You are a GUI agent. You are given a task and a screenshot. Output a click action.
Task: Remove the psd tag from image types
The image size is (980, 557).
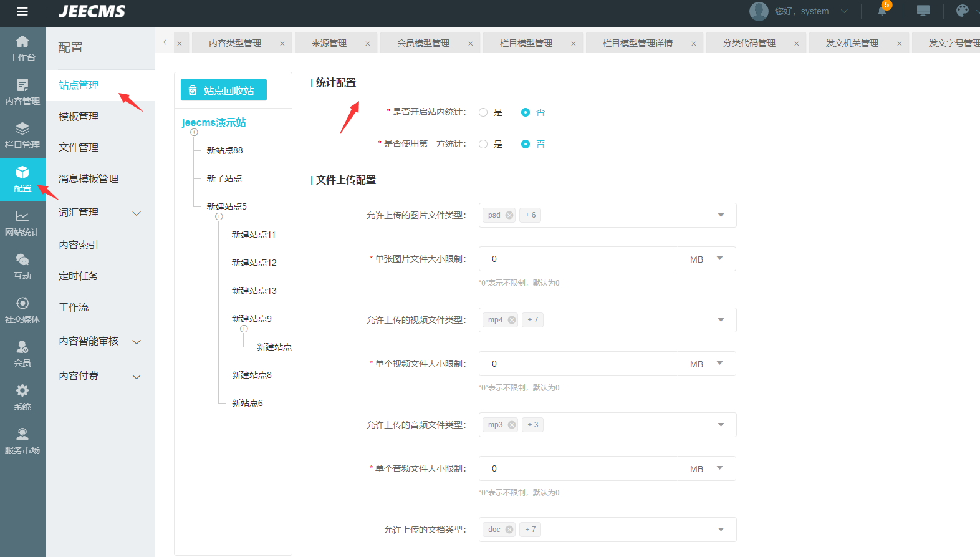pos(509,215)
